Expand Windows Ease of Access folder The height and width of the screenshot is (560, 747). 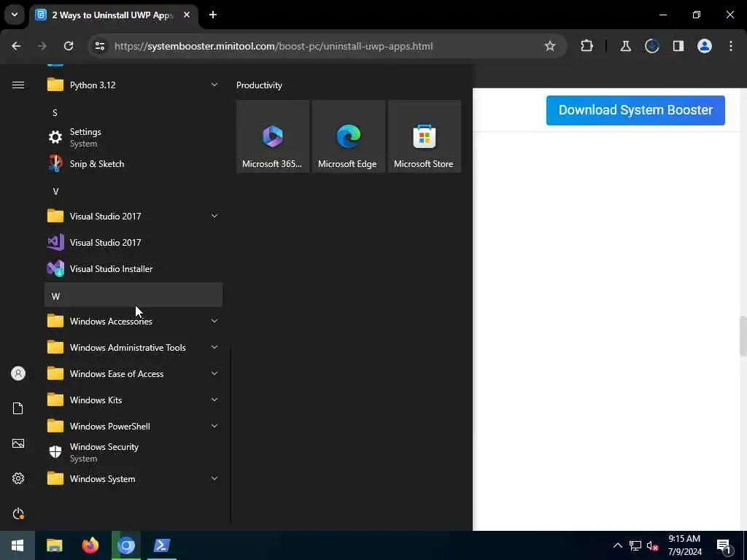coord(133,374)
